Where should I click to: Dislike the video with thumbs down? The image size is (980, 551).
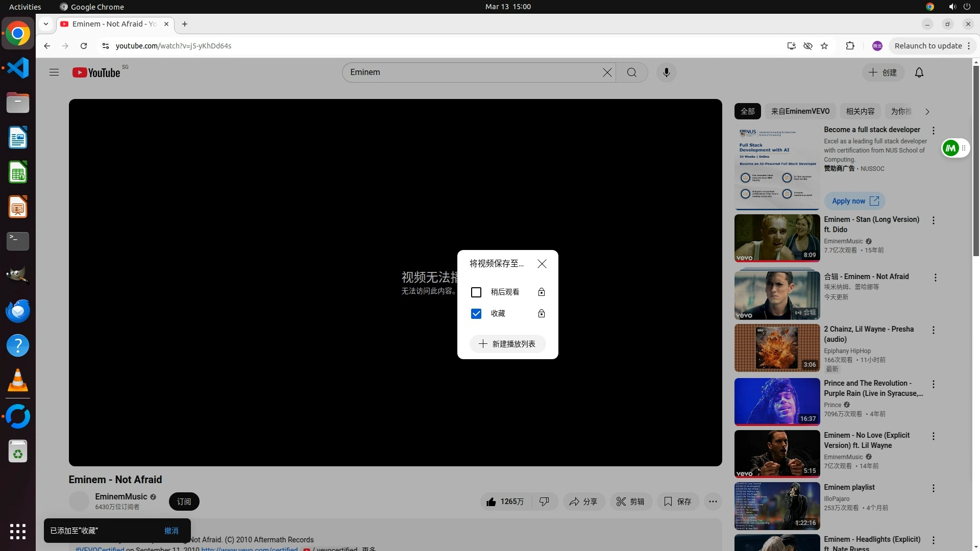[x=544, y=502]
